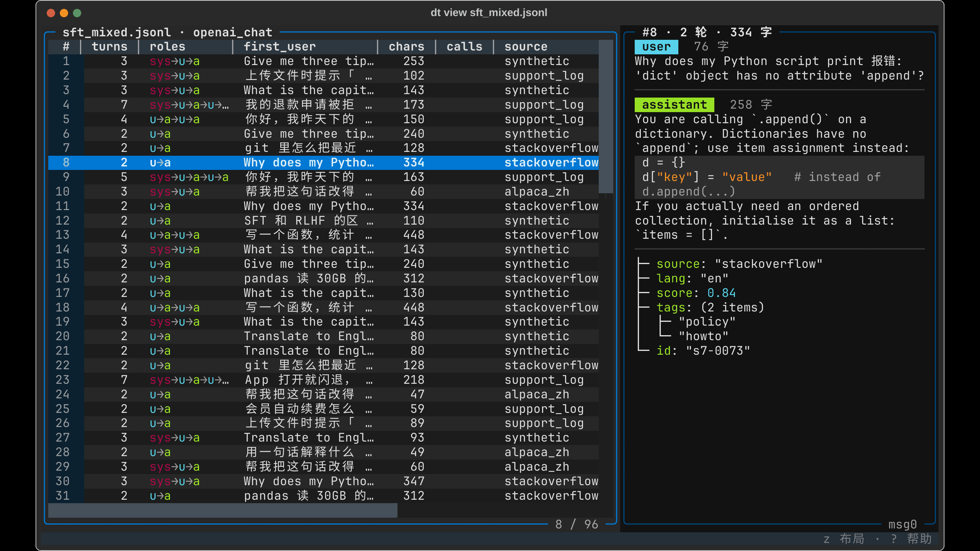Image resolution: width=980 pixels, height=551 pixels.
Task: Click the 'source' metadata key in tree
Action: coord(678,264)
